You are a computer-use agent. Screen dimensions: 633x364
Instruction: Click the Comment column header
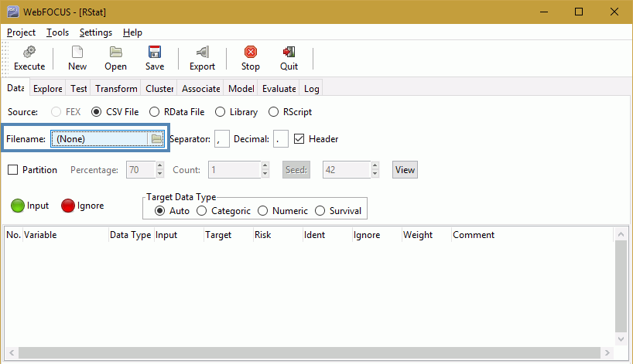(x=532, y=235)
